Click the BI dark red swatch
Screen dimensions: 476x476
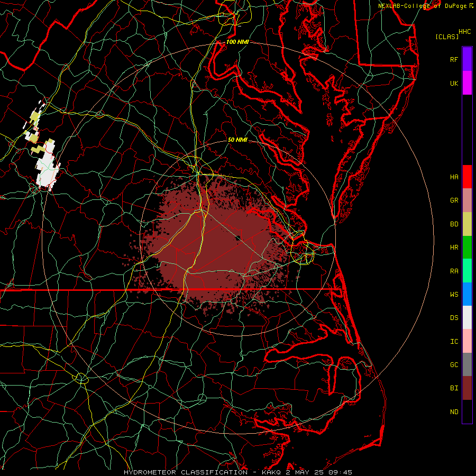467,388
